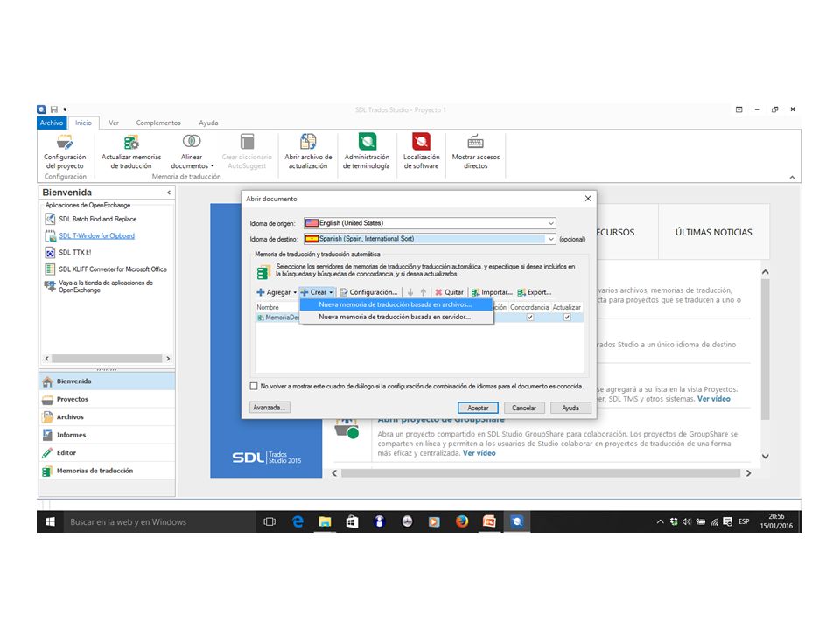
Task: Select Nueva memoria de traducción basada en servidor
Action: pyautogui.click(x=395, y=317)
